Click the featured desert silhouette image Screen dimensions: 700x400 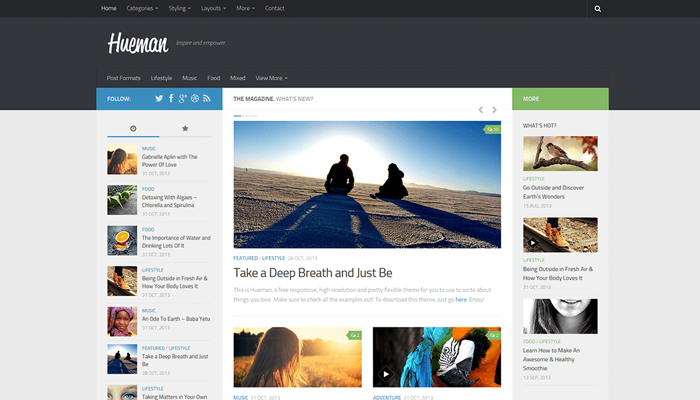point(367,184)
